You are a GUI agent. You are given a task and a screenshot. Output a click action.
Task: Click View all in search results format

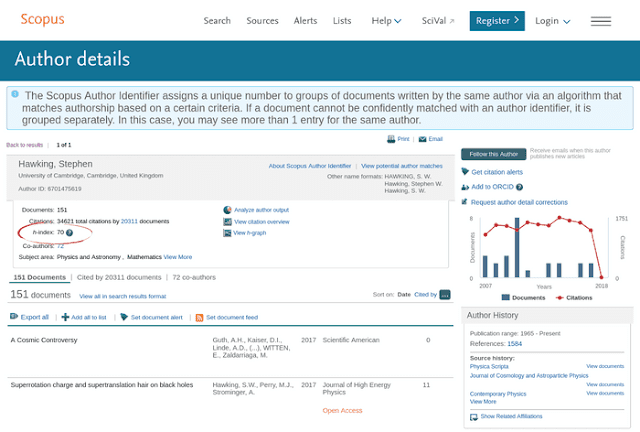pyautogui.click(x=122, y=296)
